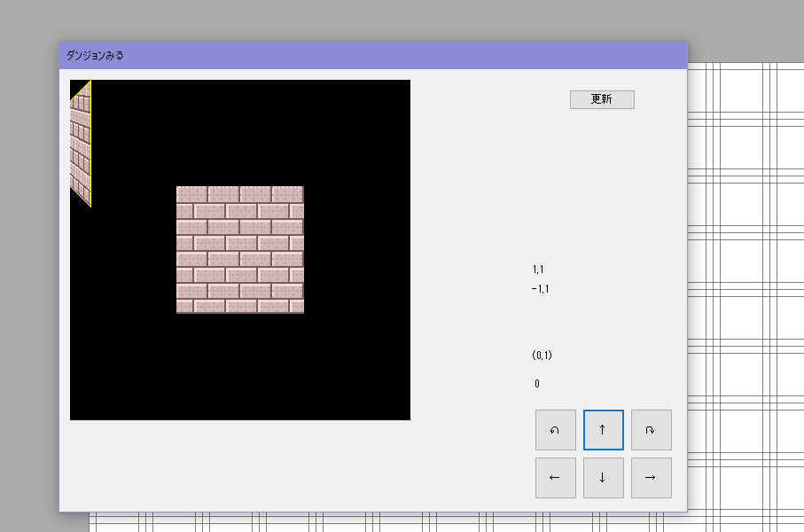Click the 更新 button

[x=602, y=99]
